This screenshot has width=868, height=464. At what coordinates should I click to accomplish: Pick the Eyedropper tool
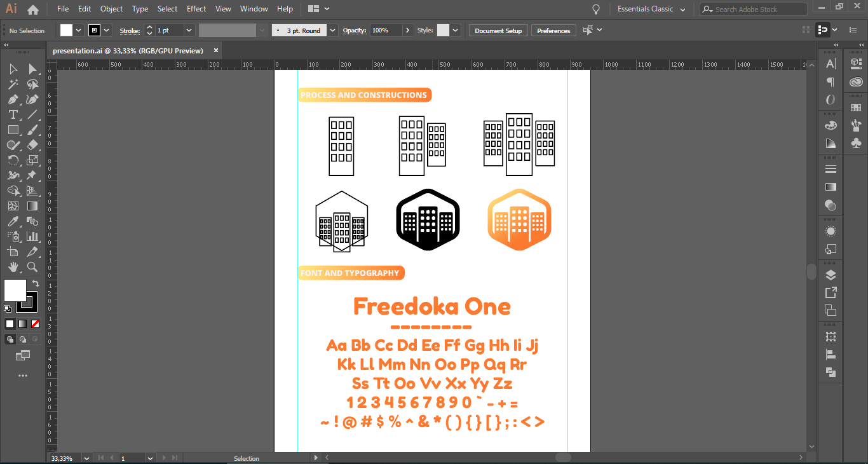tap(13, 221)
